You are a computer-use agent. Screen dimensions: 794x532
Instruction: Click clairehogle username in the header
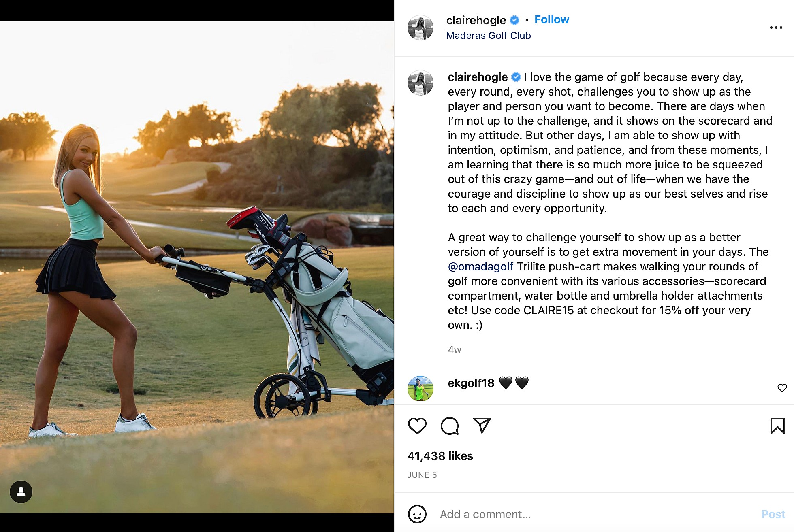[476, 20]
